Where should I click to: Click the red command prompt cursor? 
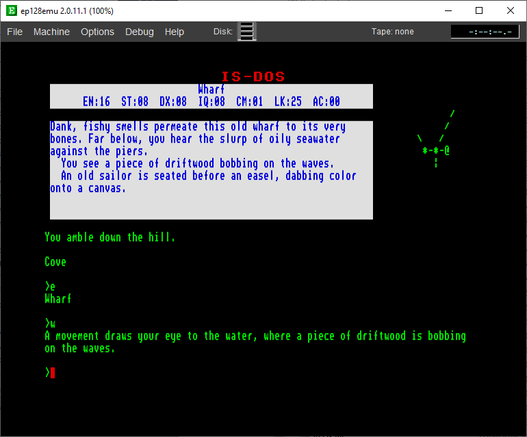tap(53, 373)
